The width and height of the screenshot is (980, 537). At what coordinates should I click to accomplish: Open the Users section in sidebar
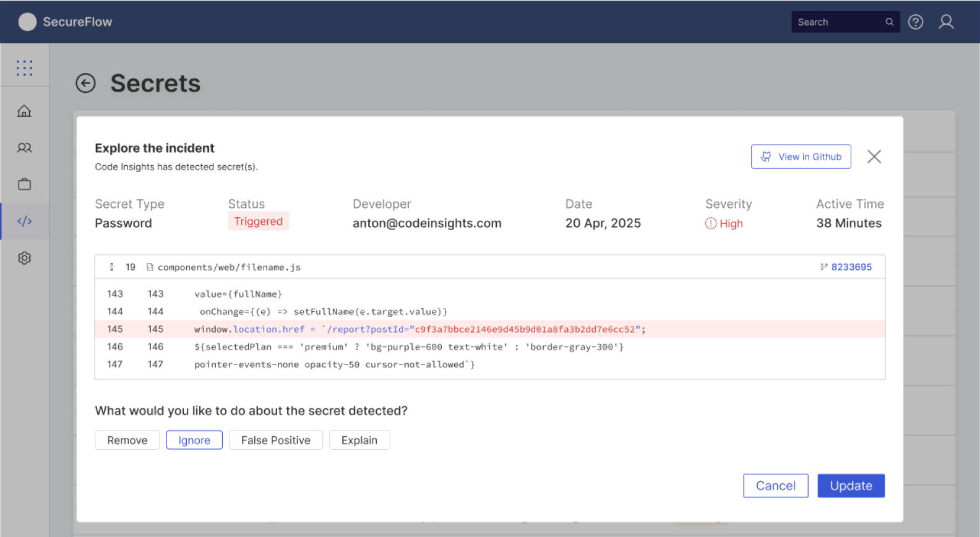(x=24, y=148)
